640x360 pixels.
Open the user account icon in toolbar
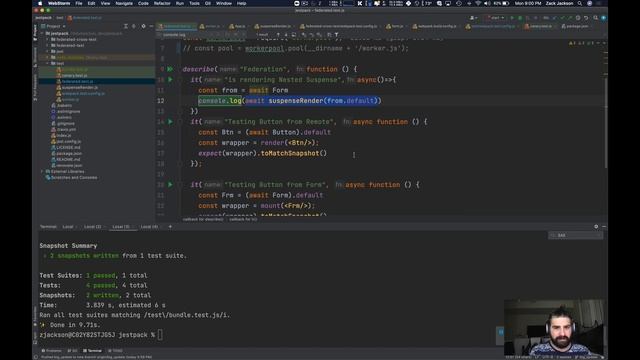point(473,18)
